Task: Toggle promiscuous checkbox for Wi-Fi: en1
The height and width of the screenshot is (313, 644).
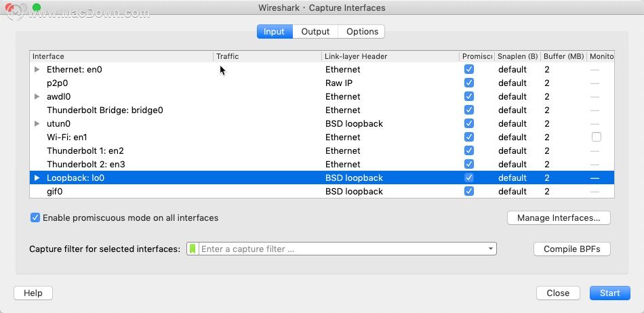Action: tap(469, 137)
